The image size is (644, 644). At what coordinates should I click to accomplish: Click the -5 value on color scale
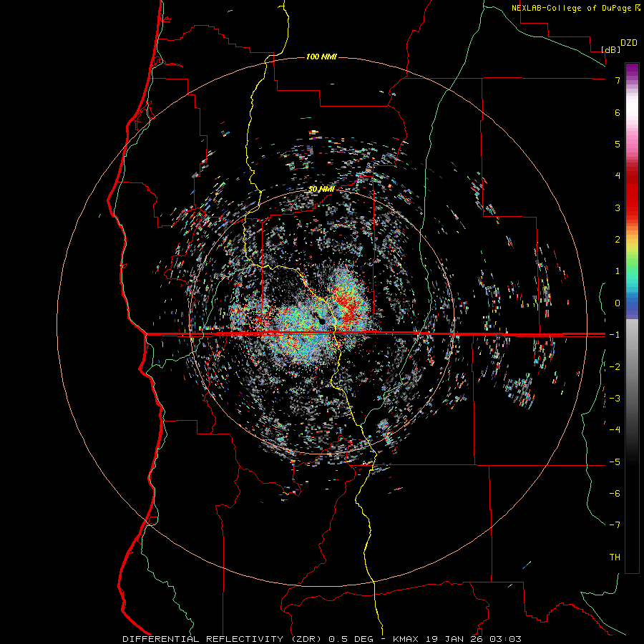pos(615,462)
